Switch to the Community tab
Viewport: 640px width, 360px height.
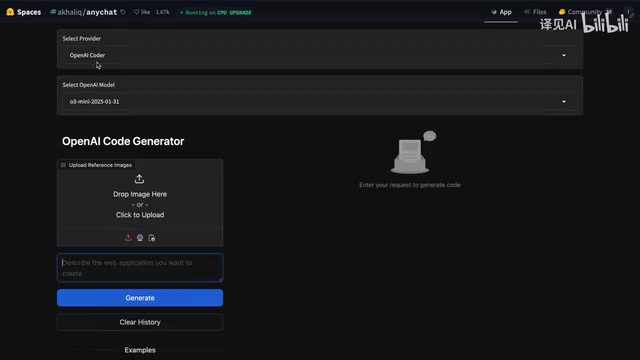pos(585,12)
